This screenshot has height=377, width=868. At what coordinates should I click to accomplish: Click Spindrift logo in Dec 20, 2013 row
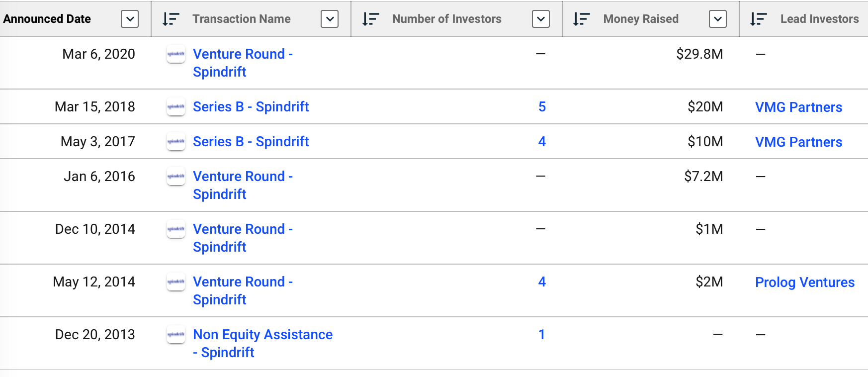click(x=176, y=334)
